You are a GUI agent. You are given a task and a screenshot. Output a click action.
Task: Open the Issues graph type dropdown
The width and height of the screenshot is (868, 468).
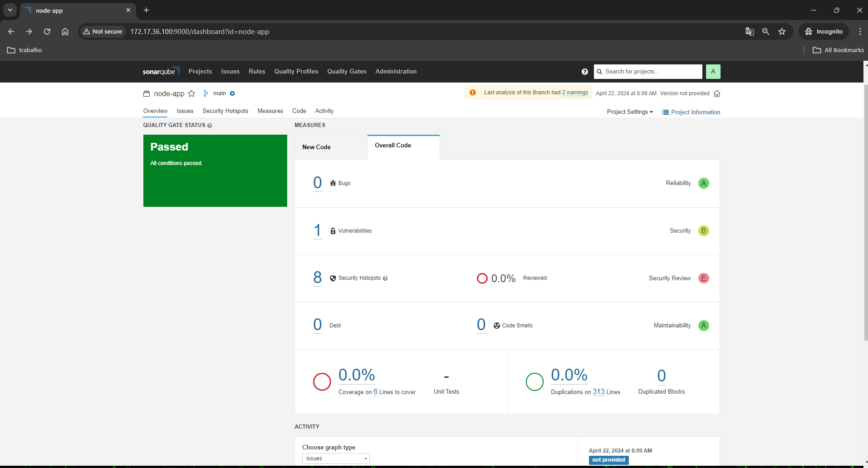[x=336, y=458]
